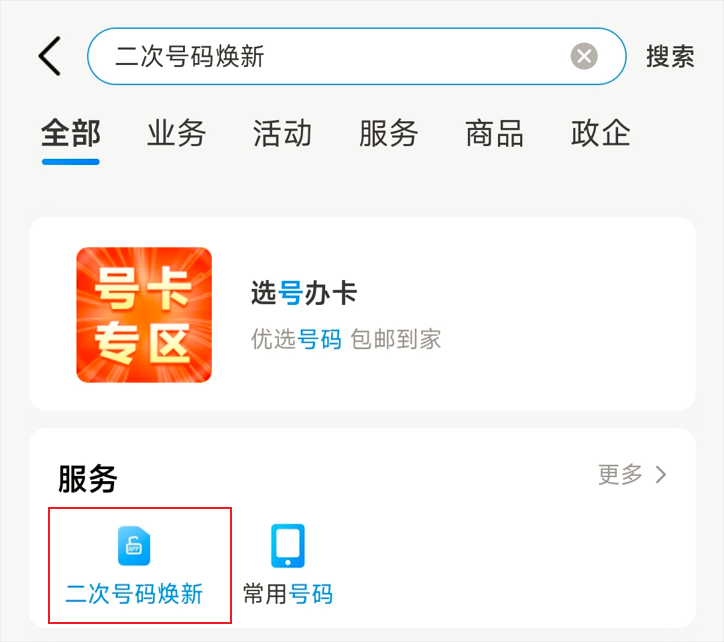Viewport: 724px width, 642px height.
Task: Tap the back arrow icon
Action: [50, 56]
